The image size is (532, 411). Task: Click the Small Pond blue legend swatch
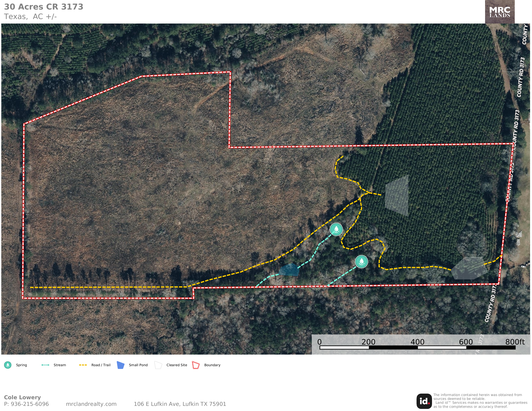click(121, 365)
